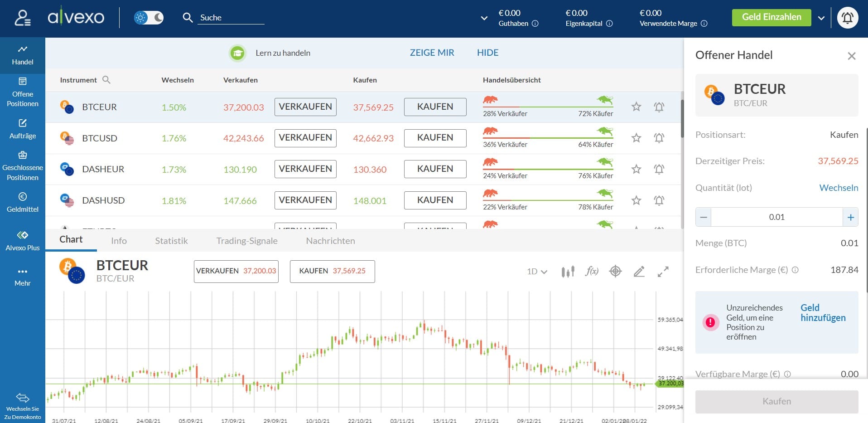
Task: Open Aufträge in the sidebar
Action: point(23,129)
